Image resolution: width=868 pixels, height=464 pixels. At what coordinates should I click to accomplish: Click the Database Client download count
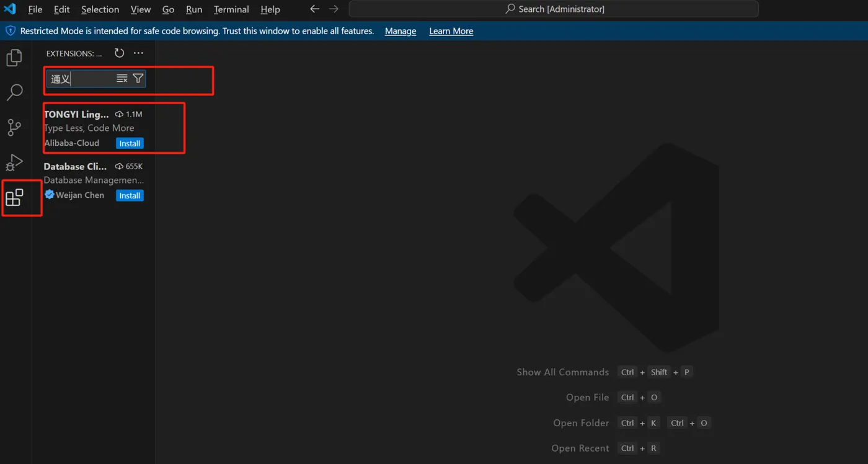(x=129, y=166)
